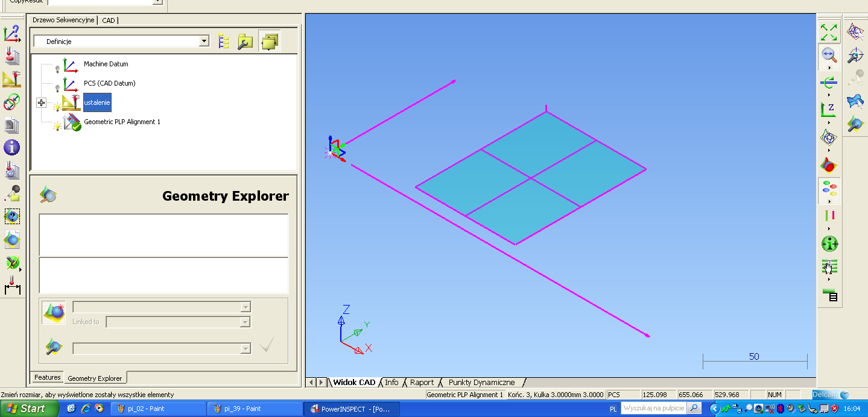Open the zoom magnifier flyout arrow
The height and width of the screenshot is (417, 868).
(829, 68)
